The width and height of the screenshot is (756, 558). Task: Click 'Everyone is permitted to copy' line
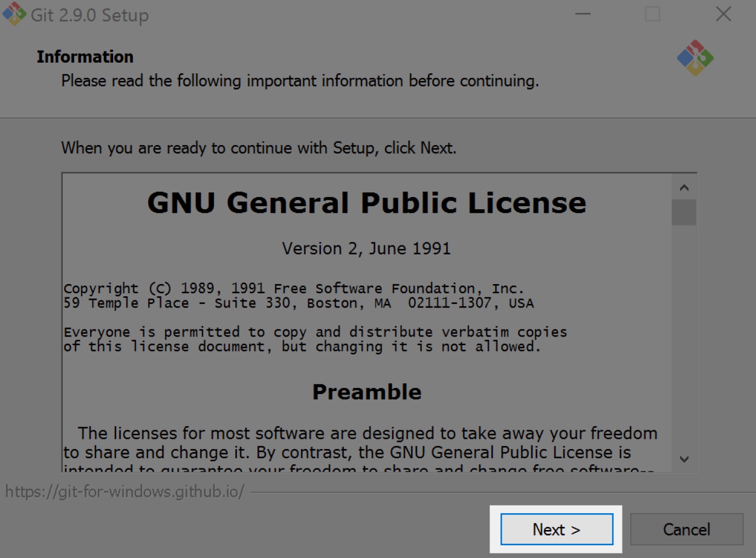[x=315, y=332]
